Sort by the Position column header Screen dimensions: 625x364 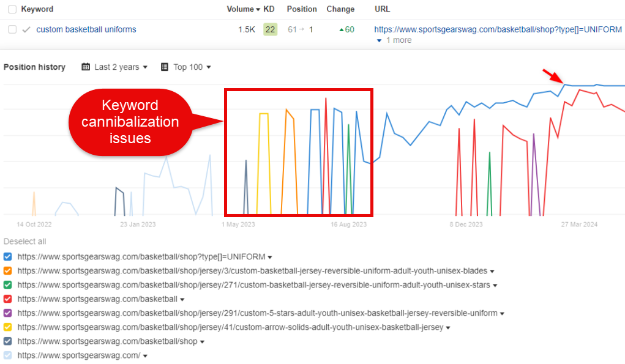click(302, 9)
